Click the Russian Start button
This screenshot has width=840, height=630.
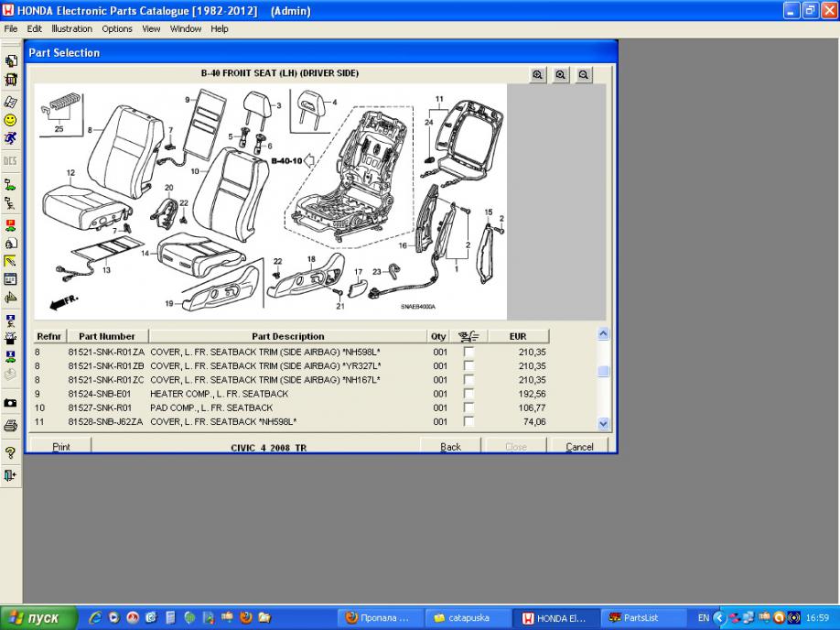coord(38,618)
